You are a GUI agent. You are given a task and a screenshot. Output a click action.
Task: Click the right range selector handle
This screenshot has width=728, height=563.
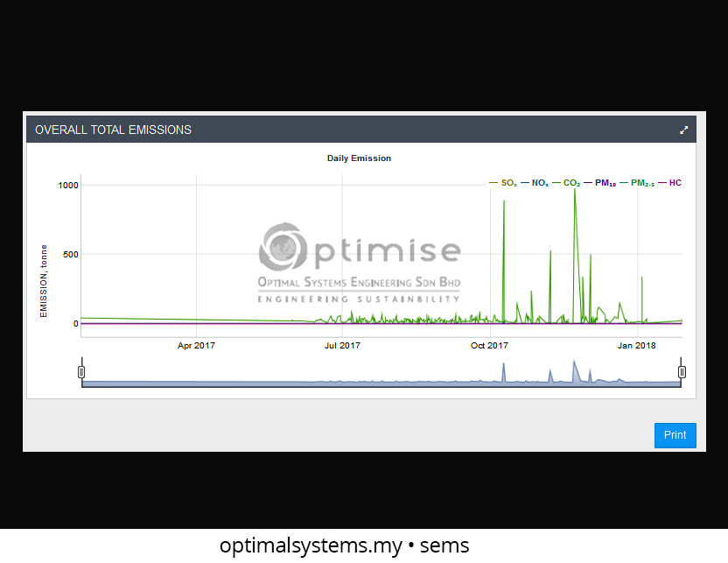pyautogui.click(x=682, y=372)
